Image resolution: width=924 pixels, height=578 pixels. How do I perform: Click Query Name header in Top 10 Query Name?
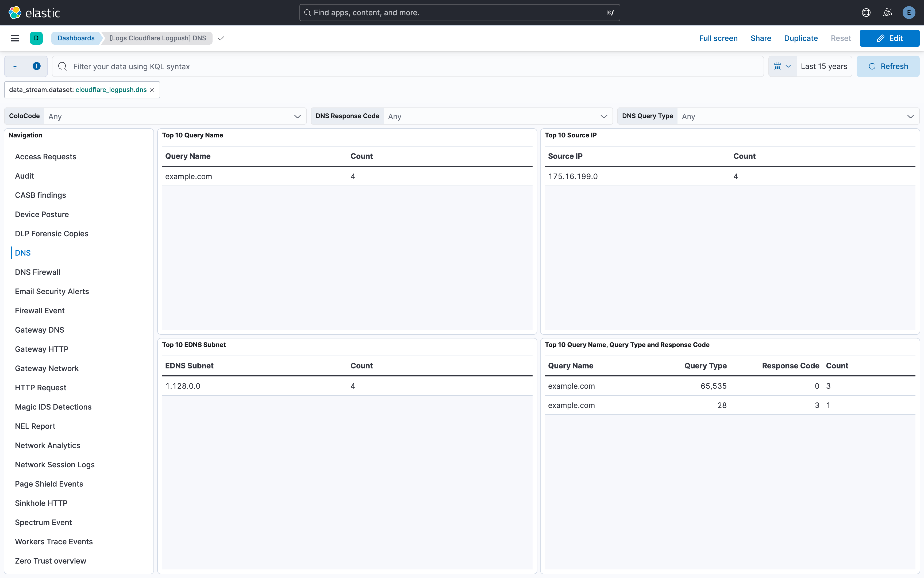[188, 156]
